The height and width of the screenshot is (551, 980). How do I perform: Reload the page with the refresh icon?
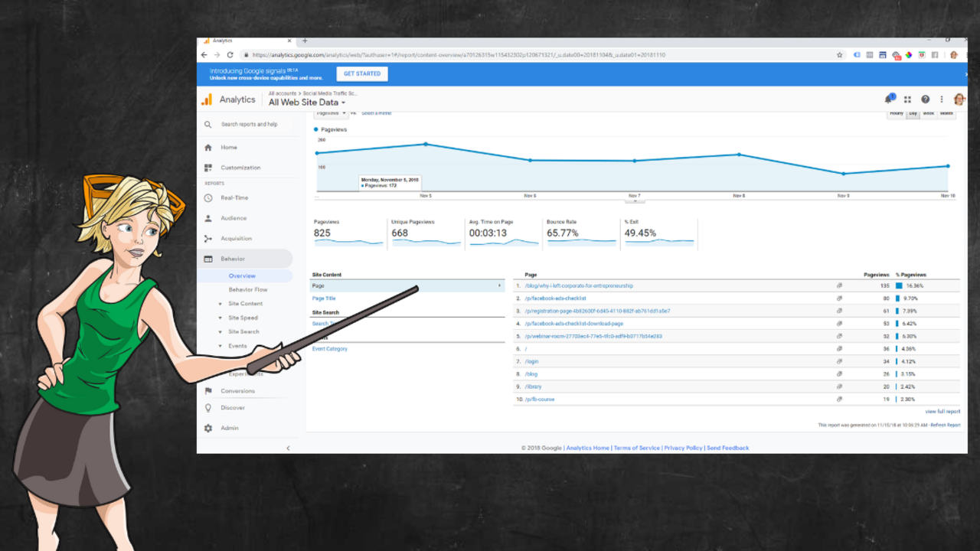[230, 55]
